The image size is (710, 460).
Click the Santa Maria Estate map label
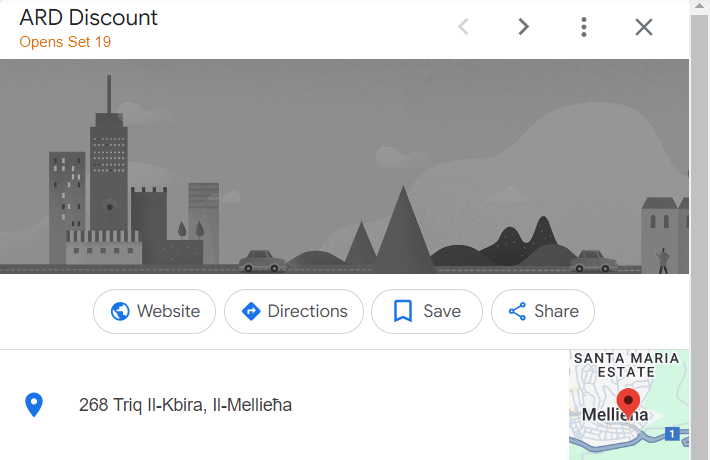pyautogui.click(x=627, y=365)
